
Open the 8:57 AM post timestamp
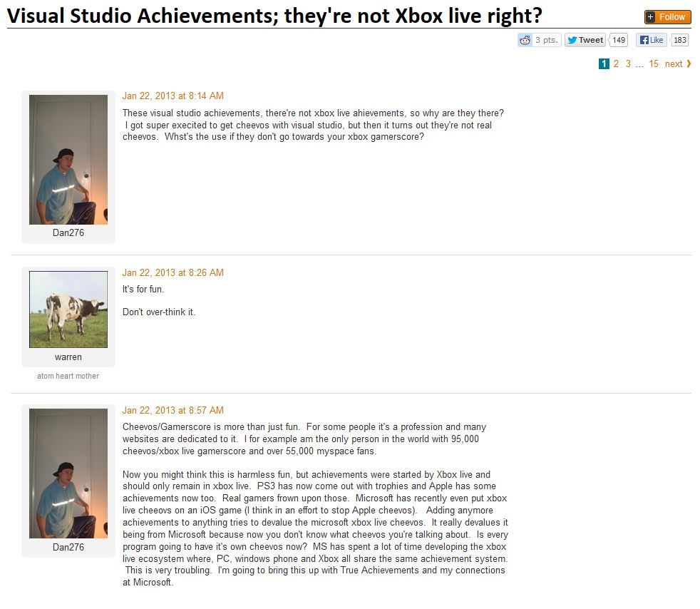pyautogui.click(x=173, y=410)
